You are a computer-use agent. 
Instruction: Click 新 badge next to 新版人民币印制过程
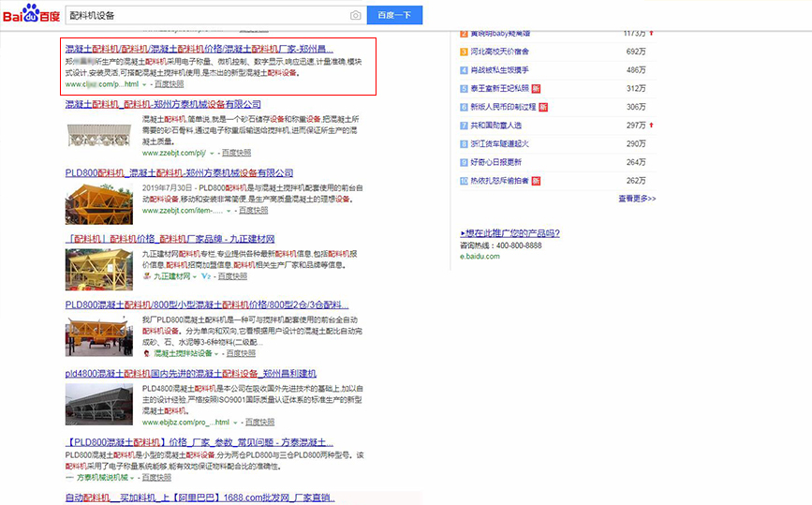click(x=543, y=107)
